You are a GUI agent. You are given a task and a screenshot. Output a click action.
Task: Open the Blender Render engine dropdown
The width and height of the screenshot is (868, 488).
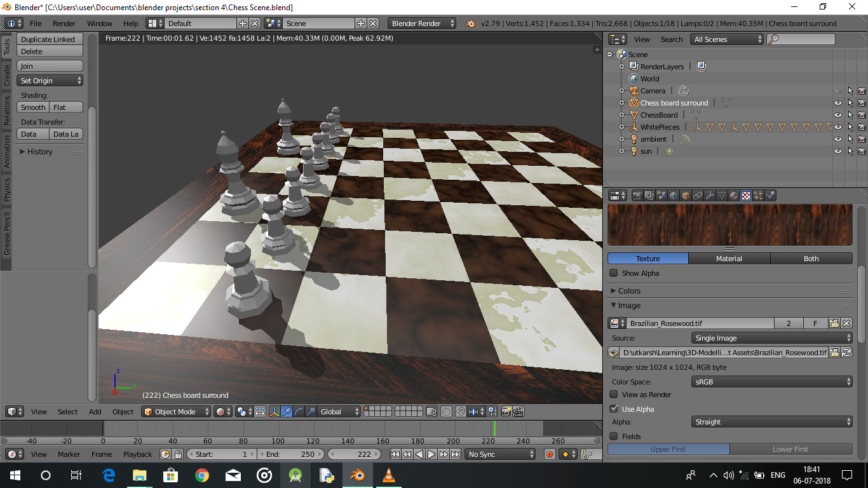(423, 24)
